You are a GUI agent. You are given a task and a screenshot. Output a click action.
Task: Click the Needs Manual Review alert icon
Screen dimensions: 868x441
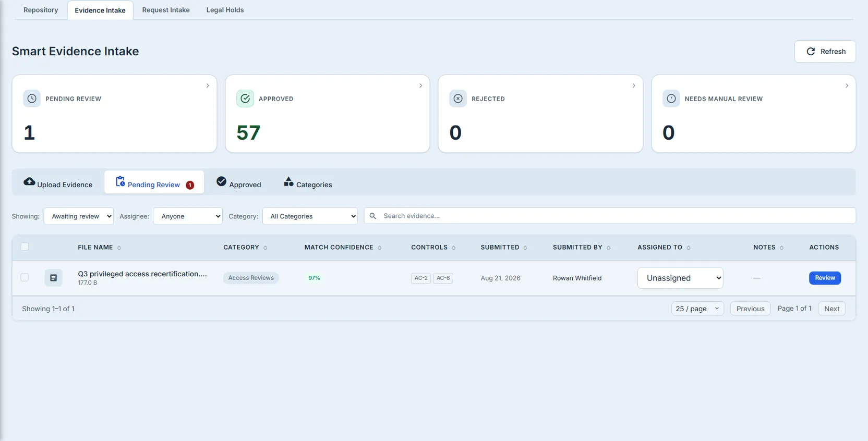tap(671, 99)
